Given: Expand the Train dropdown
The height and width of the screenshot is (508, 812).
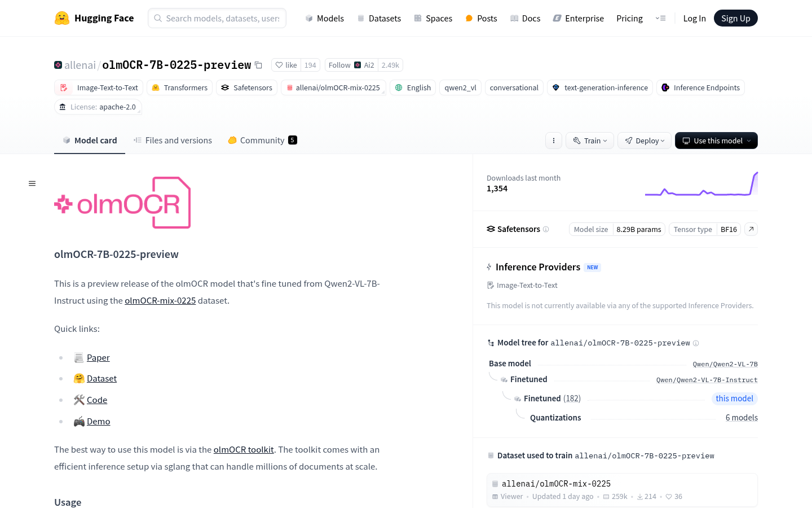Looking at the screenshot, I should 590,141.
